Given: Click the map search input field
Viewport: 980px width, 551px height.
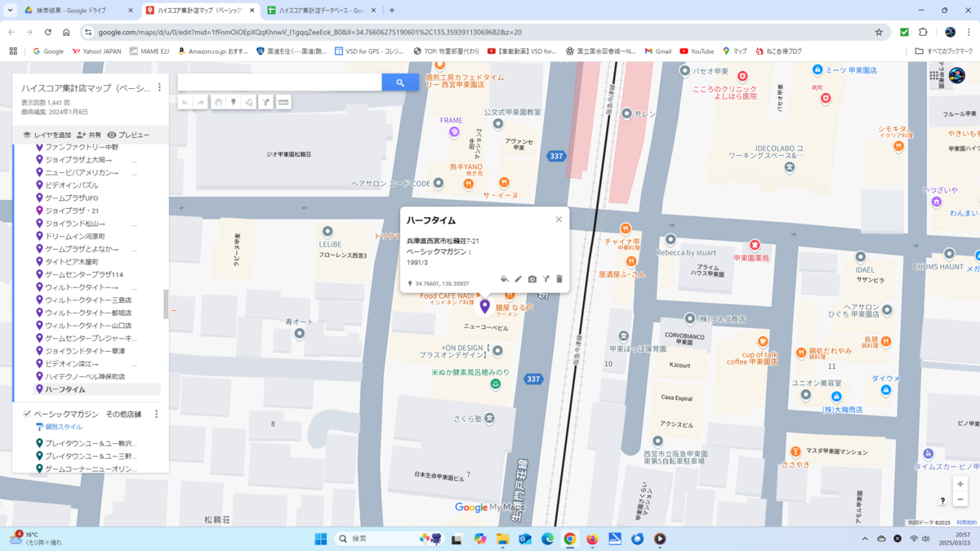Looking at the screenshot, I should click(279, 82).
